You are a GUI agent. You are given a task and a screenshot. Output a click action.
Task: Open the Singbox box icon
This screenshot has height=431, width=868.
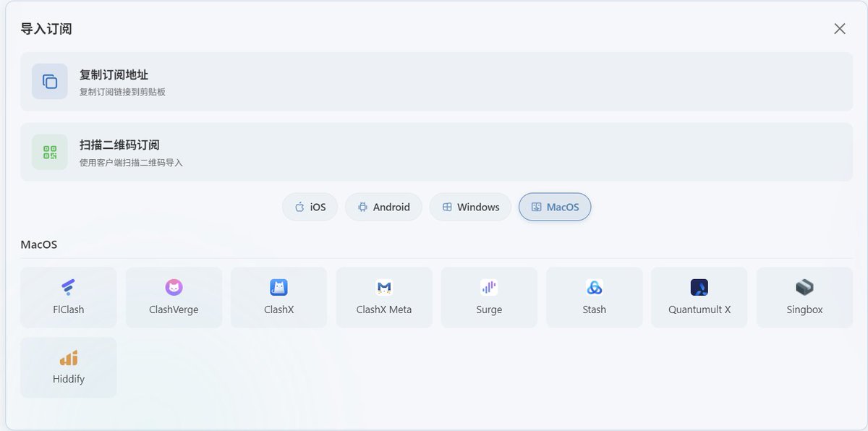point(805,287)
